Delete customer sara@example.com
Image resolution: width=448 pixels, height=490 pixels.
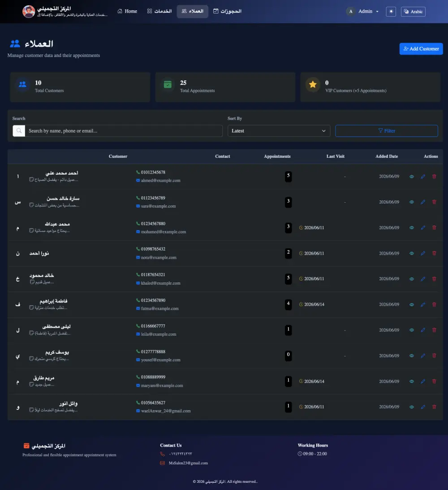pos(434,202)
